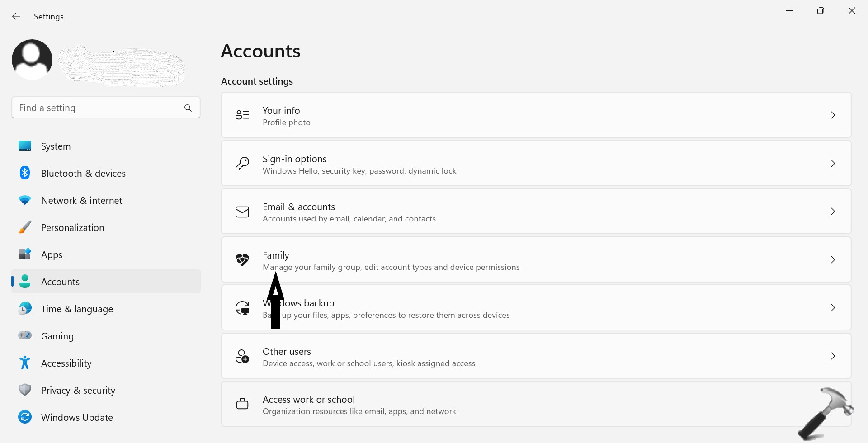Image resolution: width=868 pixels, height=443 pixels.
Task: Click the Accessibility figure icon
Action: point(25,363)
